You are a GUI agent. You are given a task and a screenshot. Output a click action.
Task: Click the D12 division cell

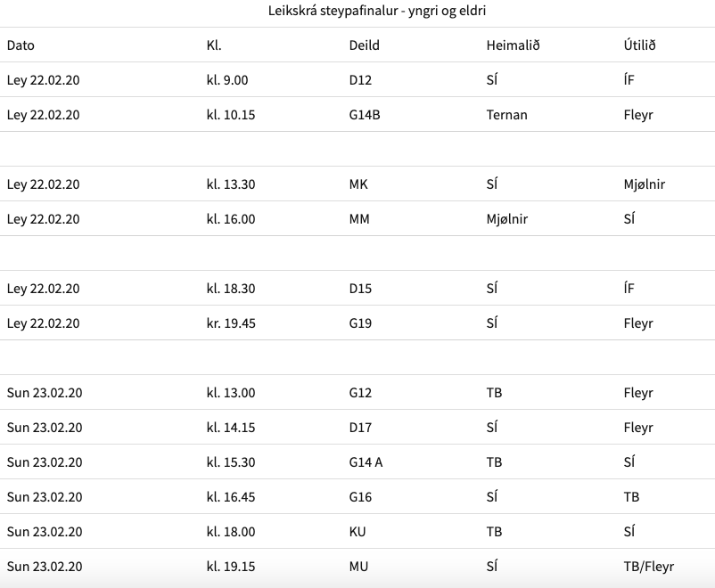click(x=360, y=80)
